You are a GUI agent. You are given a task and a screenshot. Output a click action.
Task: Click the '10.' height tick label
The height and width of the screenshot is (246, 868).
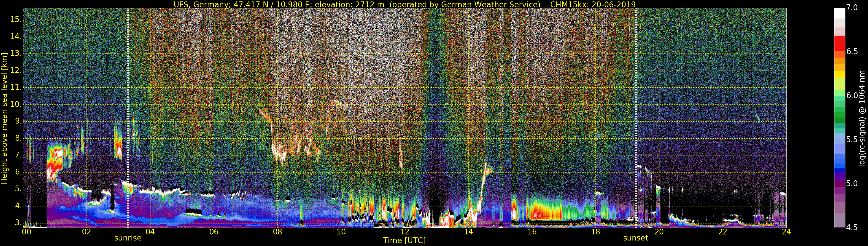pos(16,104)
